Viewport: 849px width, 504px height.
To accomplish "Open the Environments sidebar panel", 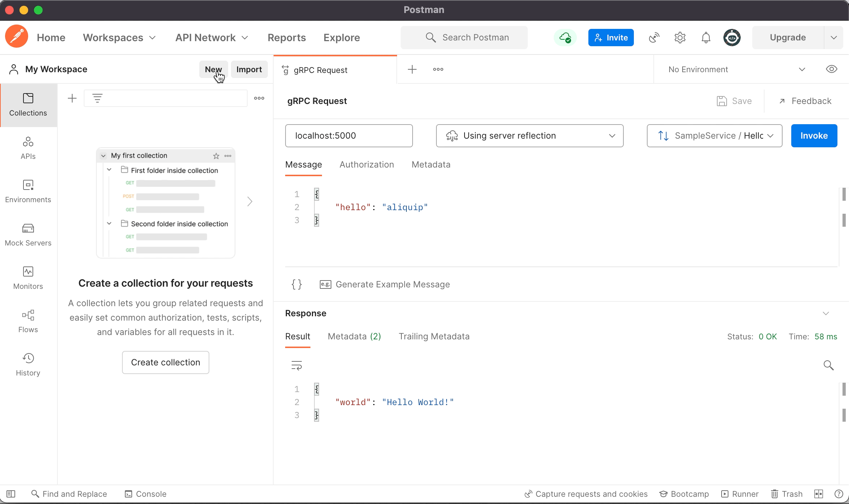I will coord(28,191).
